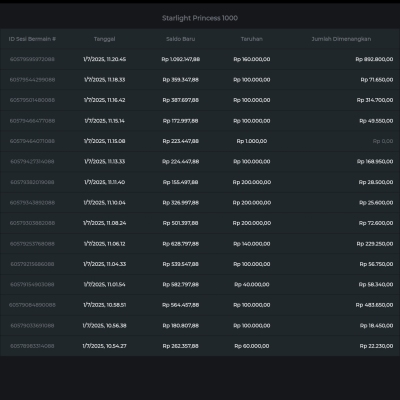Click the winnings Rp 25.600,00
400x400 pixels.
376,203
